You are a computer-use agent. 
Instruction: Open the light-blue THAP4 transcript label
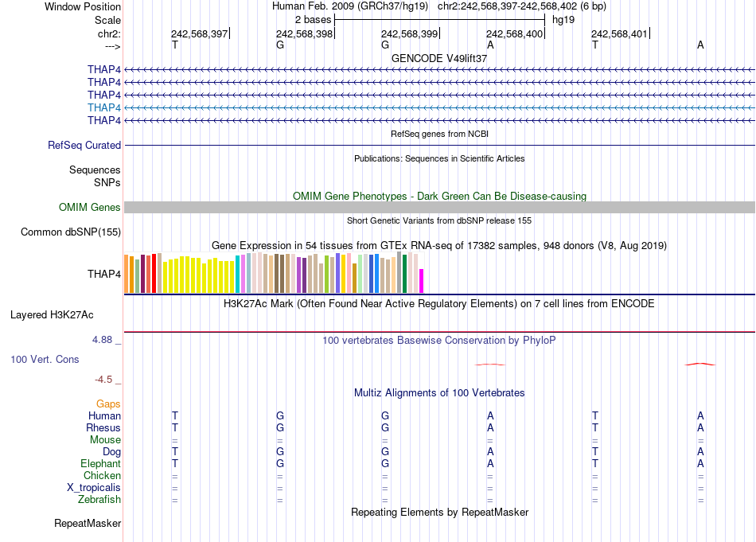[x=104, y=107]
